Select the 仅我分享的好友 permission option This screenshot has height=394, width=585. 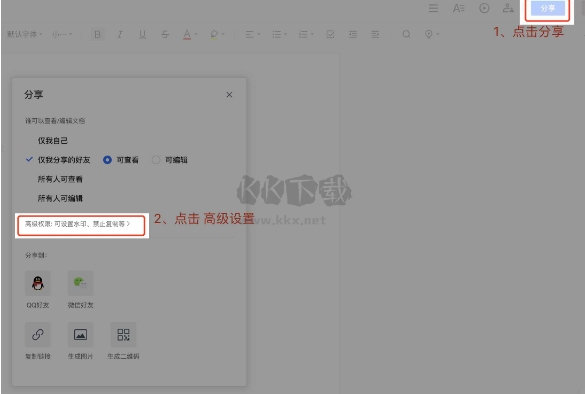point(64,160)
